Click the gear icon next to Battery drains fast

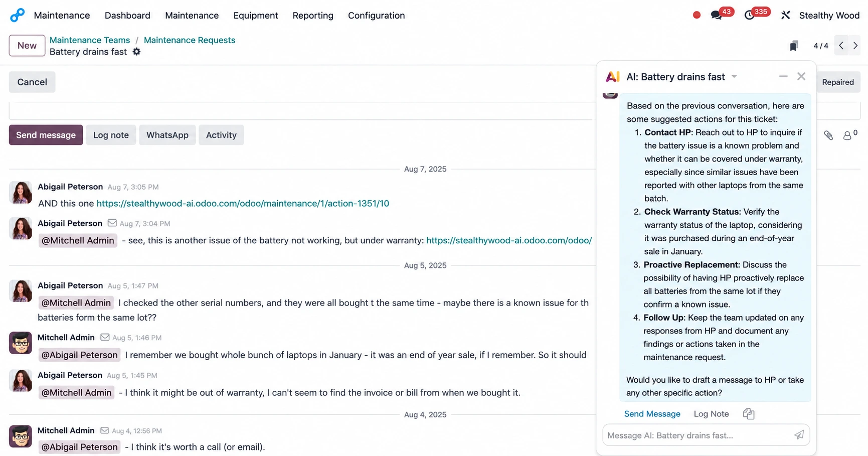pos(136,52)
